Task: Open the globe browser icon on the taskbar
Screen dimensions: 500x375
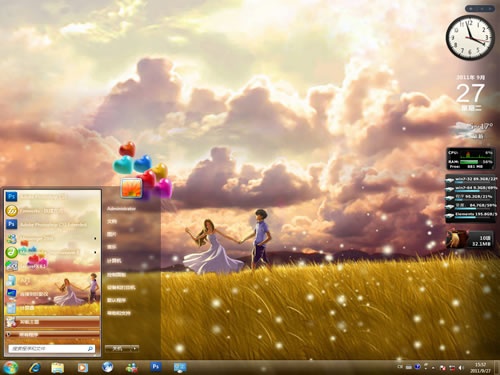Action: tap(107, 367)
